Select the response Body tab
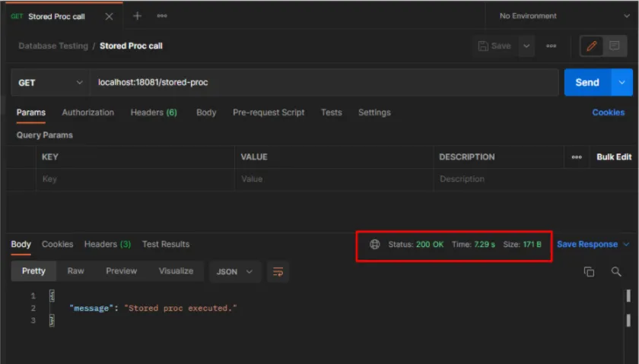Screen dimensions: 639x364 click(x=21, y=244)
